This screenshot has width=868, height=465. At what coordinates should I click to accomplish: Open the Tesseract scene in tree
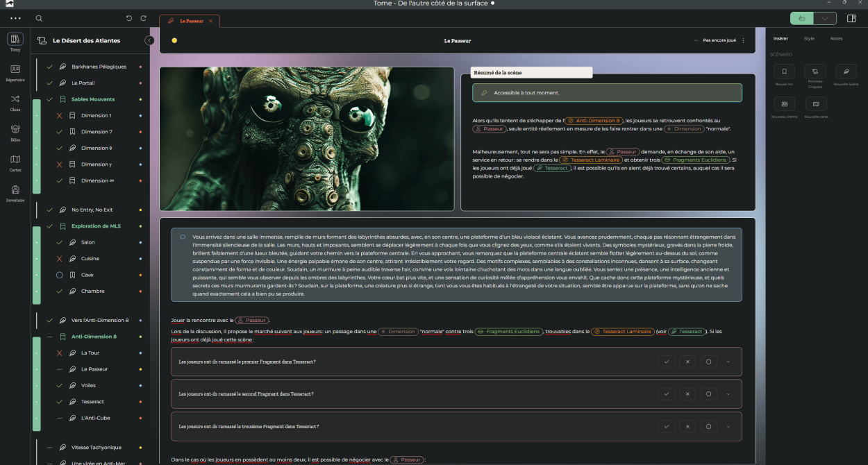(92, 402)
